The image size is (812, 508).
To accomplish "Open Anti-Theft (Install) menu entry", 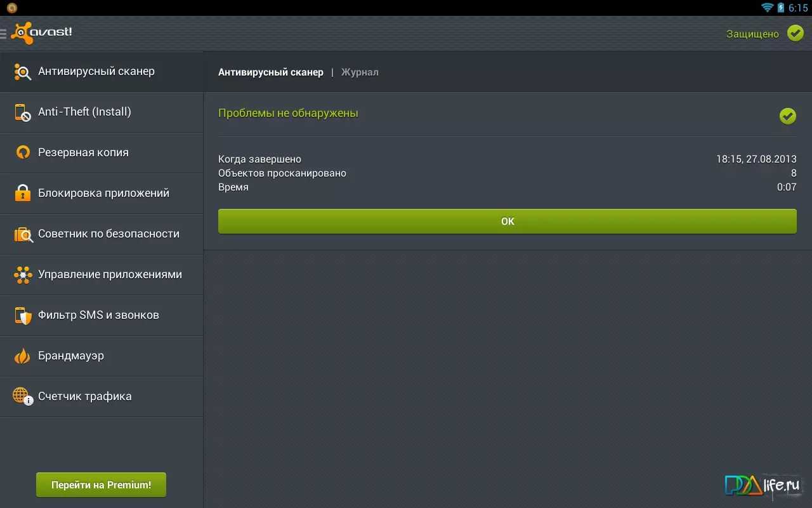I will pos(84,112).
